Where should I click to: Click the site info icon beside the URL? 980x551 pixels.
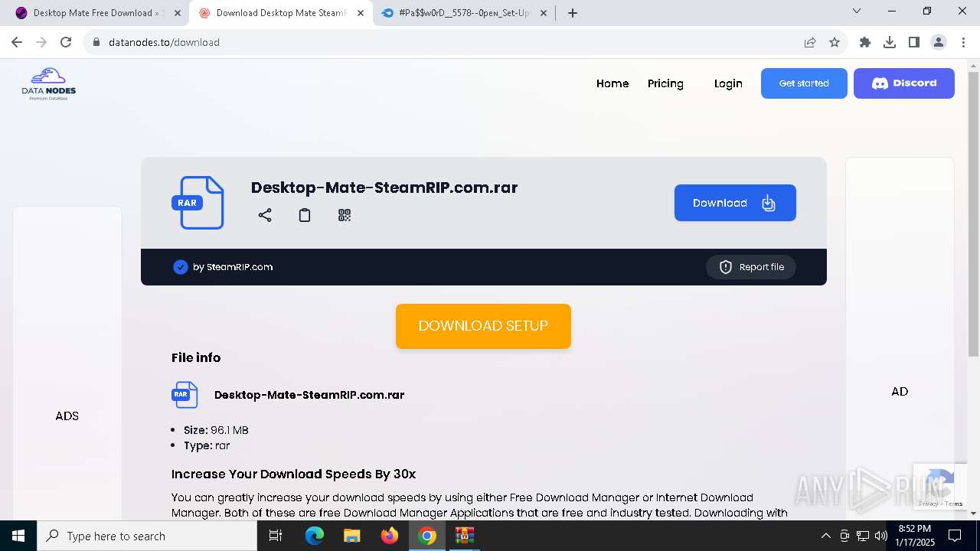(x=96, y=42)
